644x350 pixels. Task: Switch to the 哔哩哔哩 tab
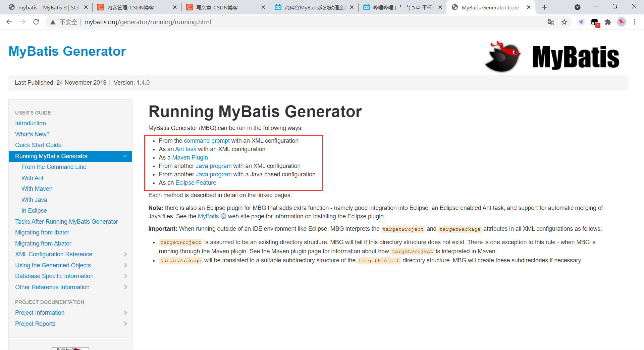(401, 7)
